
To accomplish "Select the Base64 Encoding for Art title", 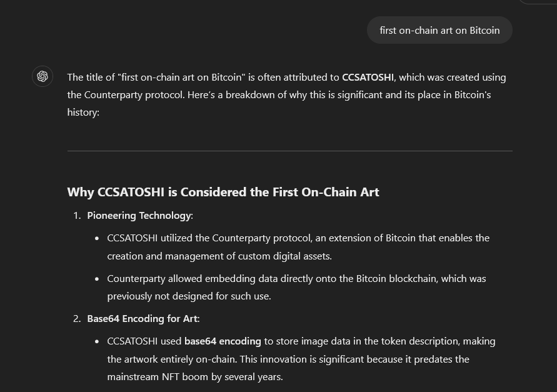I will [x=143, y=319].
